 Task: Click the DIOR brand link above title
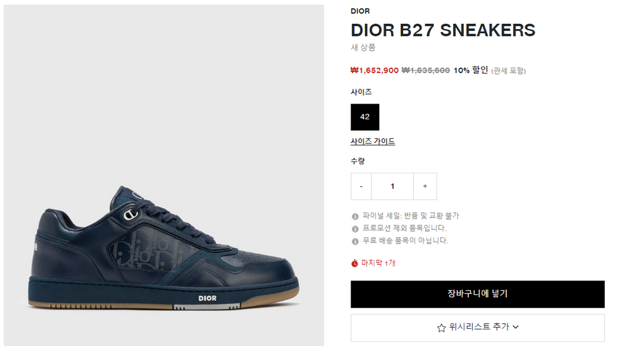(x=360, y=11)
